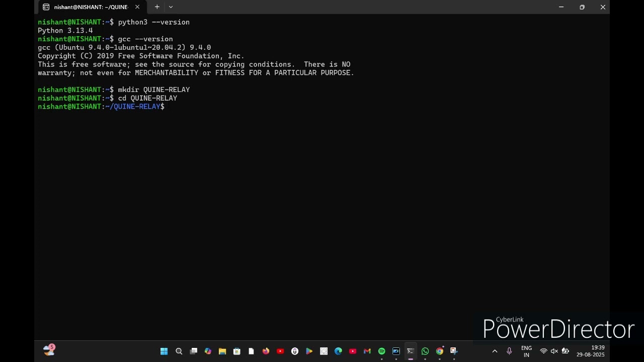The height and width of the screenshot is (362, 644).
Task: Launch Copilot from the taskbar
Action: (x=208, y=351)
